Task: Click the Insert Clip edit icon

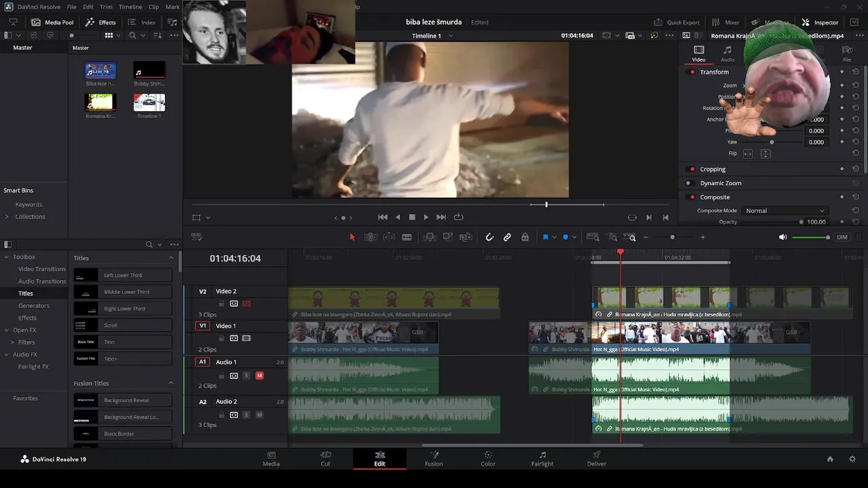Action: [429, 237]
